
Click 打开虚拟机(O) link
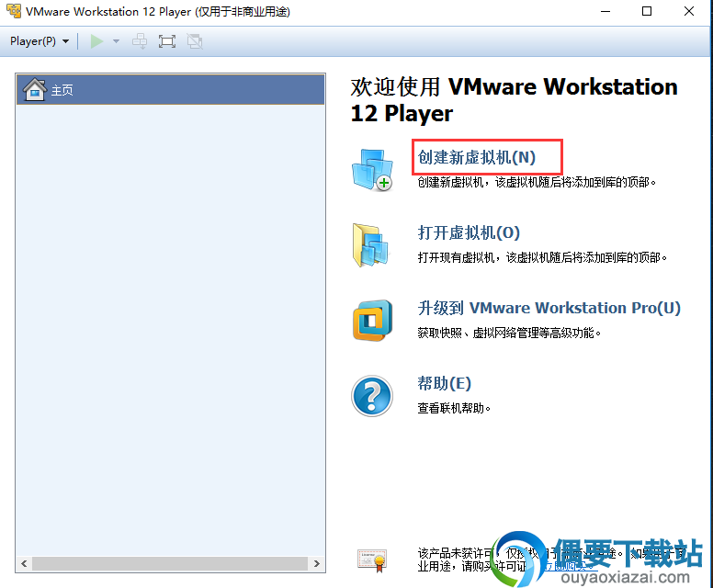tap(469, 232)
